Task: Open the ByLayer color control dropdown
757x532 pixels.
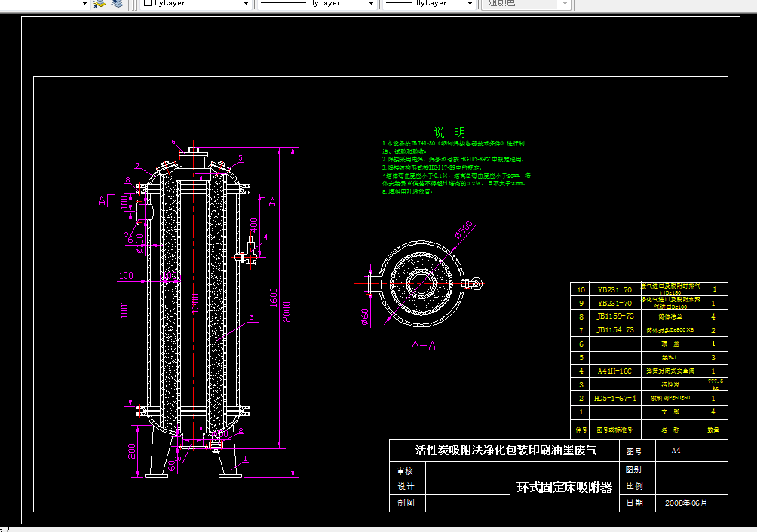Action: click(x=245, y=3)
